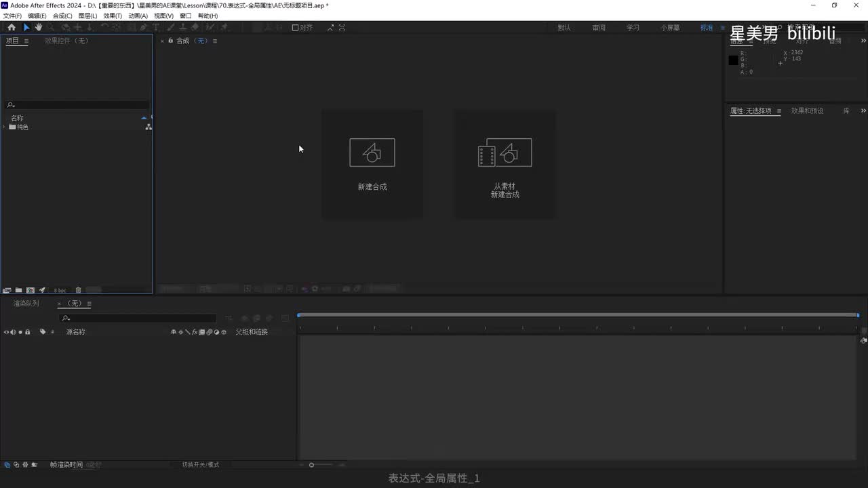Open the 合成(C) menu
The image size is (868, 488).
[62, 16]
